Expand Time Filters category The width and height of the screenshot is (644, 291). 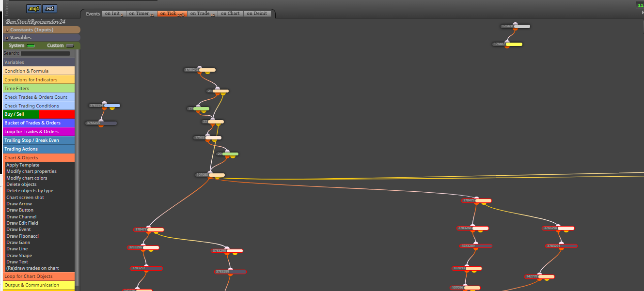(39, 89)
